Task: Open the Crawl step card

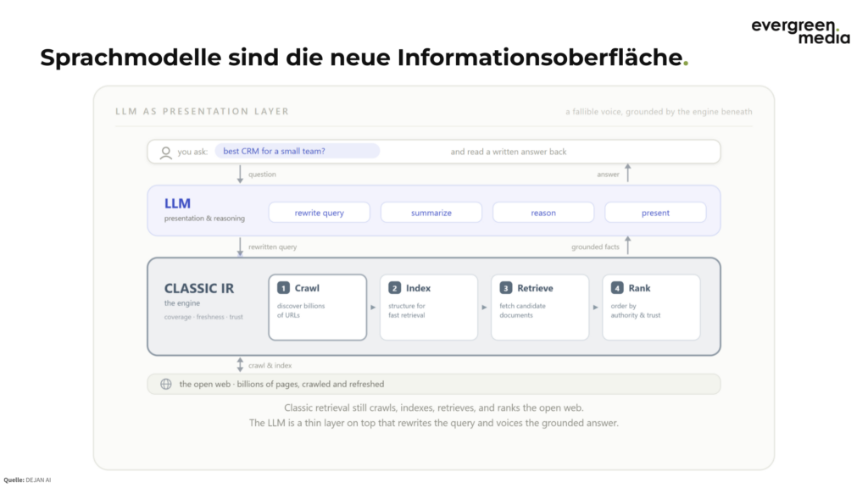Action: 318,307
